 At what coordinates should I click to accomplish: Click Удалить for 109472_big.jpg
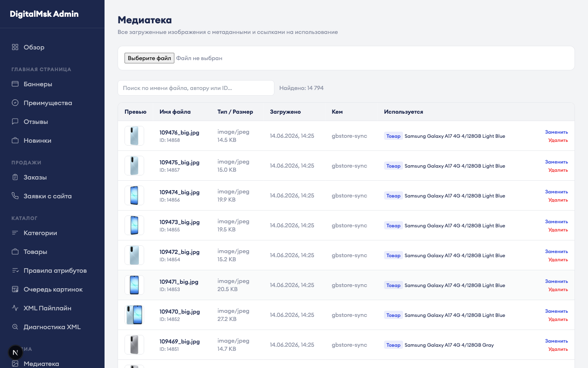tap(558, 260)
